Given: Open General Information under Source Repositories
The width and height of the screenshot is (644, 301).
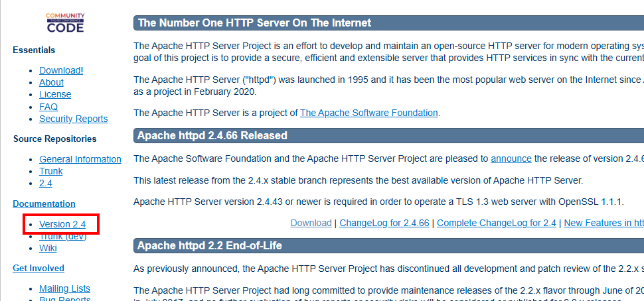Looking at the screenshot, I should pyautogui.click(x=80, y=159).
